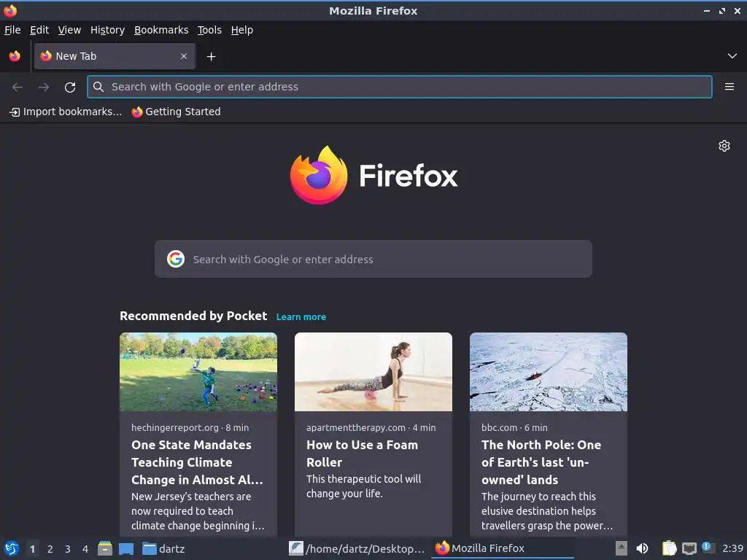The image size is (747, 560).
Task: Switch to the /home/dartz/Desktop taskbar window
Action: [357, 548]
